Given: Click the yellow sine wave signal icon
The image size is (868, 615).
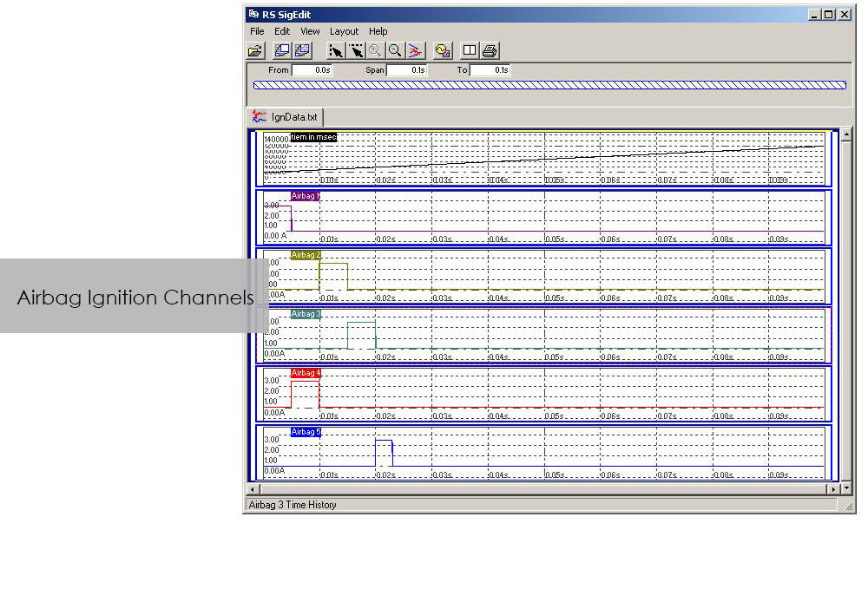Looking at the screenshot, I should (x=442, y=51).
